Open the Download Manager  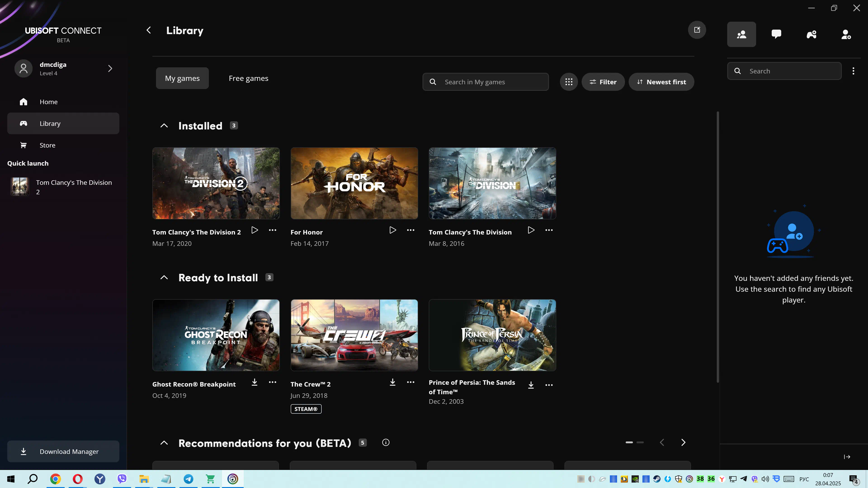coord(63,452)
